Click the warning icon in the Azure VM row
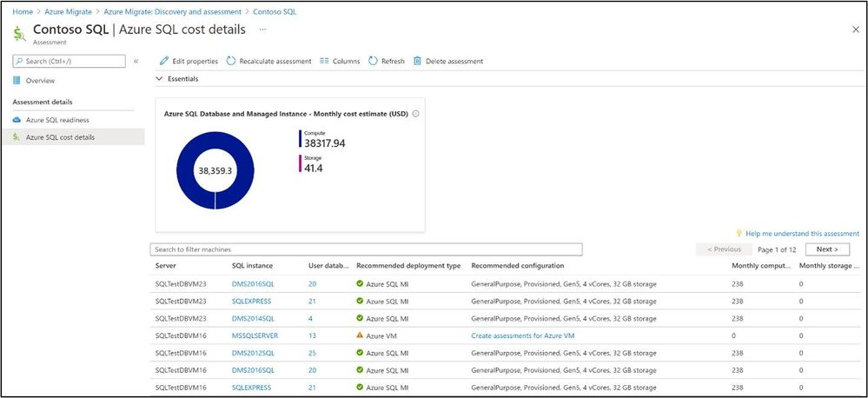 click(360, 335)
